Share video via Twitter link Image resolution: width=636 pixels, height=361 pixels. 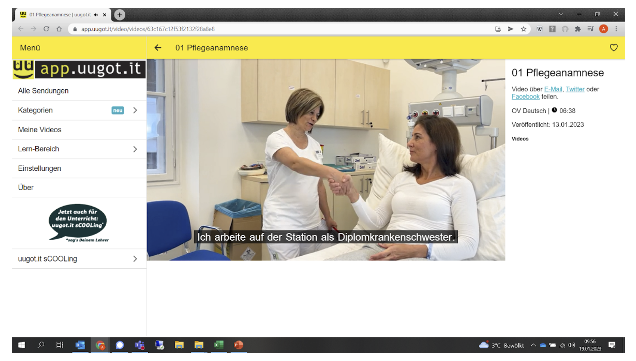(x=575, y=89)
